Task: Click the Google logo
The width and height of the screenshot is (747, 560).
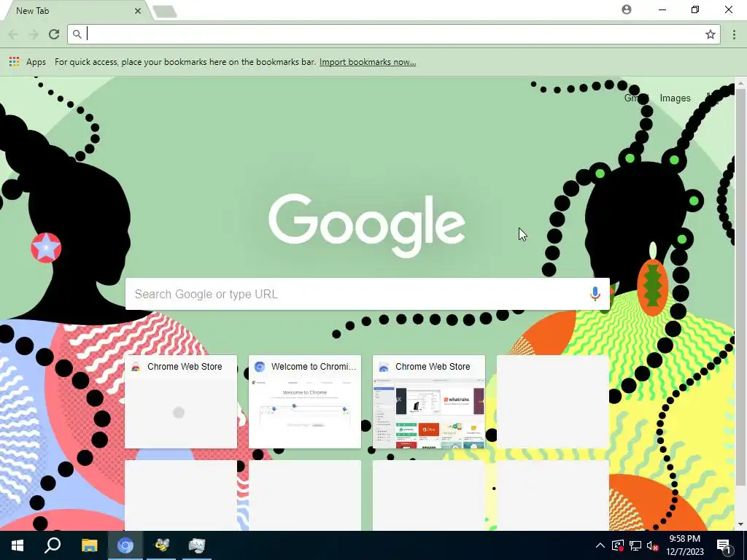Action: (x=367, y=225)
